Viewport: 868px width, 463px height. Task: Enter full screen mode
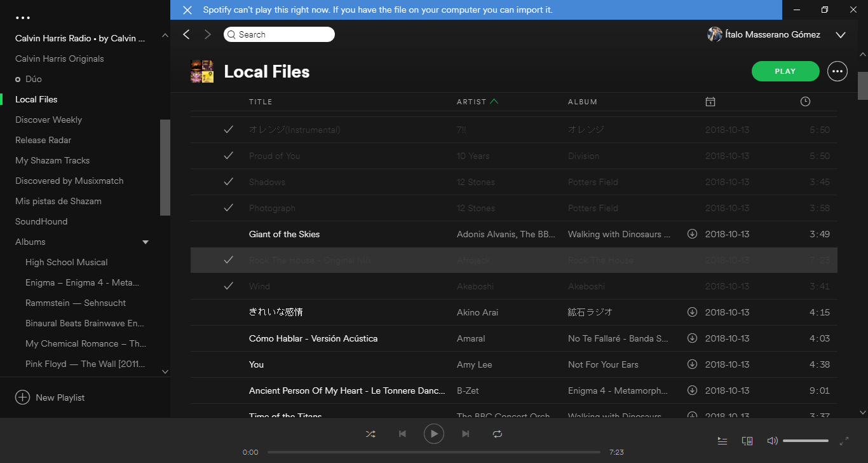click(844, 441)
